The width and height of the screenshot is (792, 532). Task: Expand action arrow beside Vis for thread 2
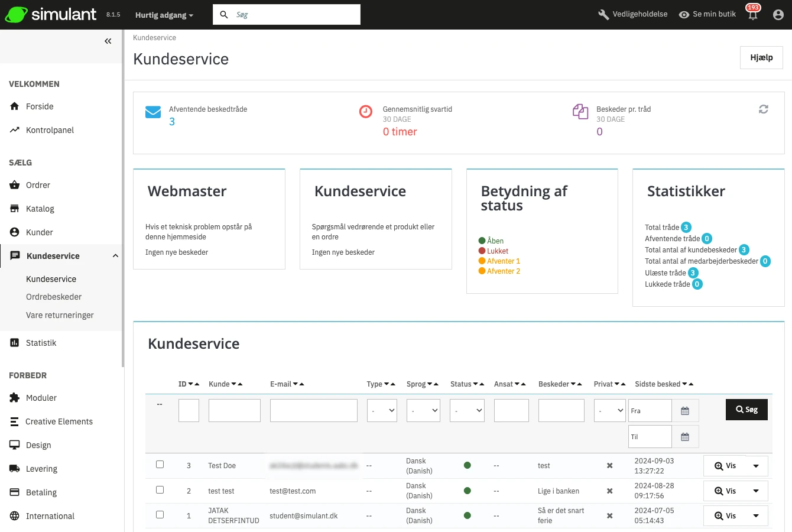pyautogui.click(x=756, y=491)
